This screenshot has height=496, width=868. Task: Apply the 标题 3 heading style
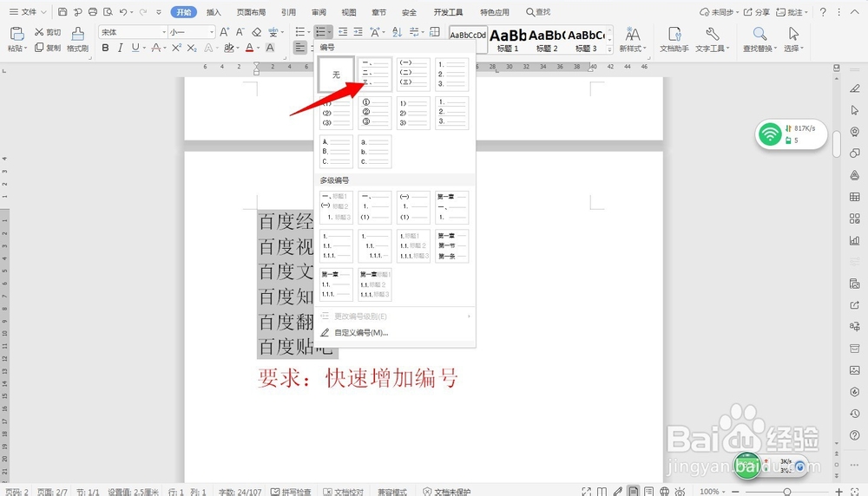coord(586,39)
